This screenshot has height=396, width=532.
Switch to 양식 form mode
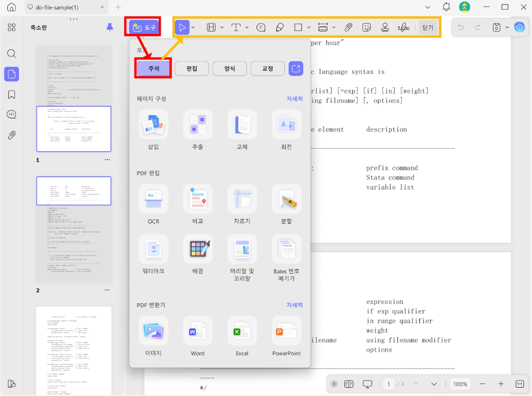(x=229, y=68)
